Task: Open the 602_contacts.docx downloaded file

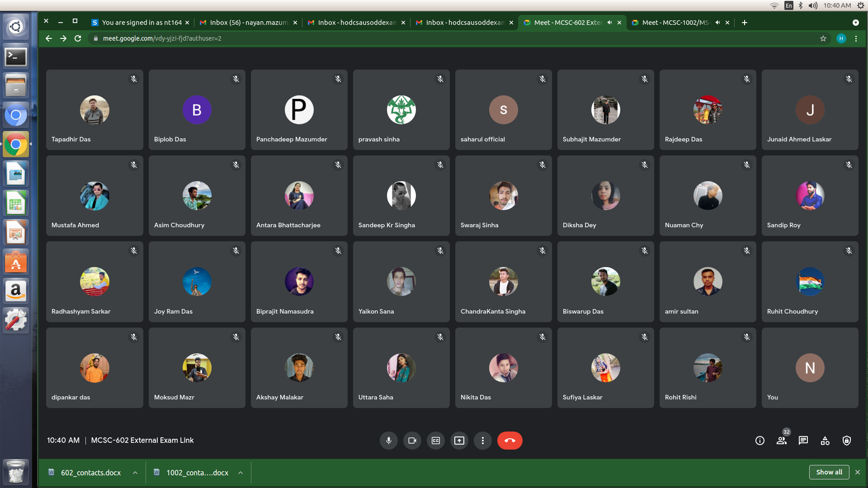Action: [x=90, y=473]
